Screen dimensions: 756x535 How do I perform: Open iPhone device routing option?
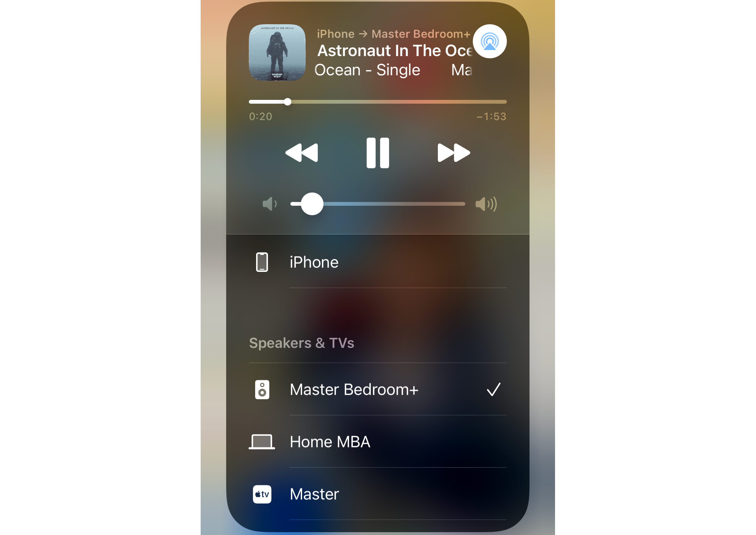[313, 262]
